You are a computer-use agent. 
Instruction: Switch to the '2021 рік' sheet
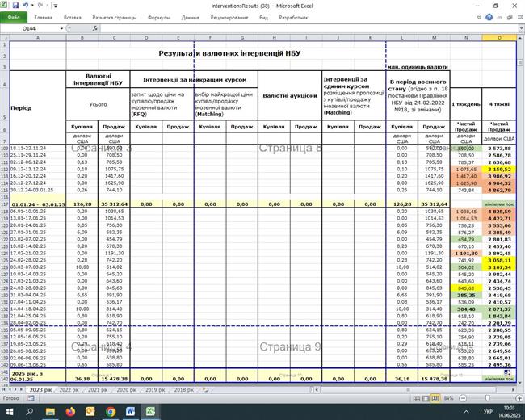[98, 390]
